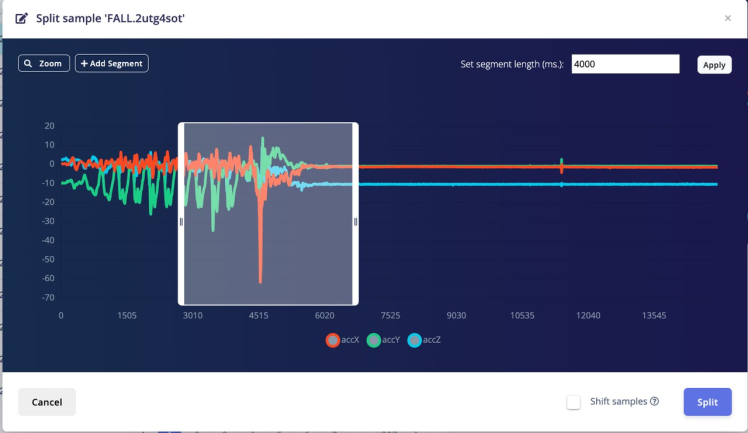748x433 pixels.
Task: Click the accX label in the legend
Action: [350, 340]
